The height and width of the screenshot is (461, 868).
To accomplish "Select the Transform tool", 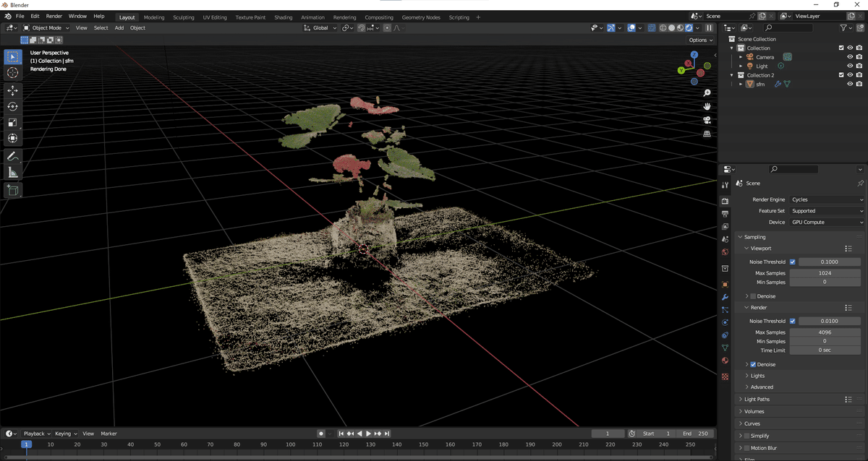I will coord(12,138).
